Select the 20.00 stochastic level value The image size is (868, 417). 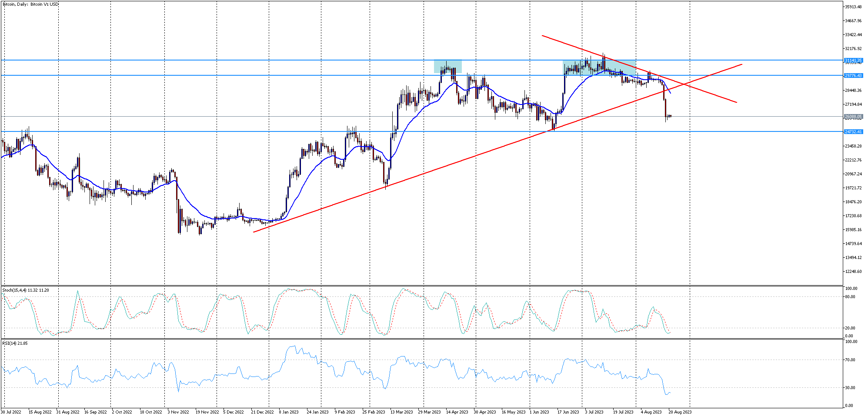850,328
